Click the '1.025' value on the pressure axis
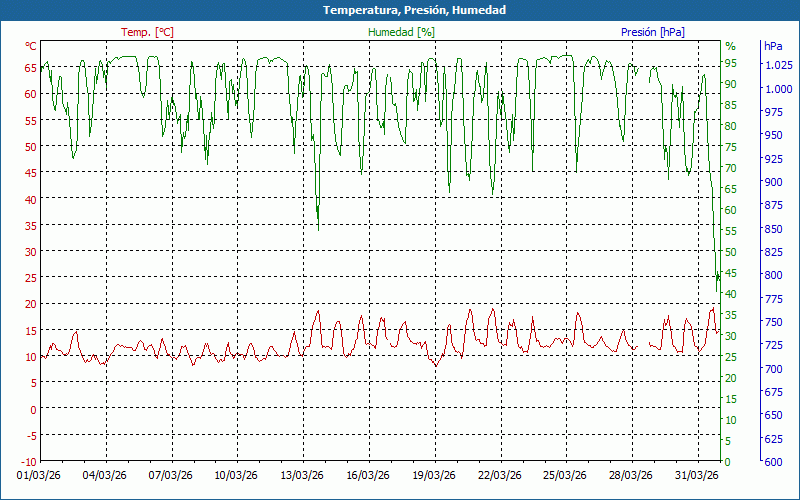The width and height of the screenshot is (800, 500). click(x=777, y=66)
